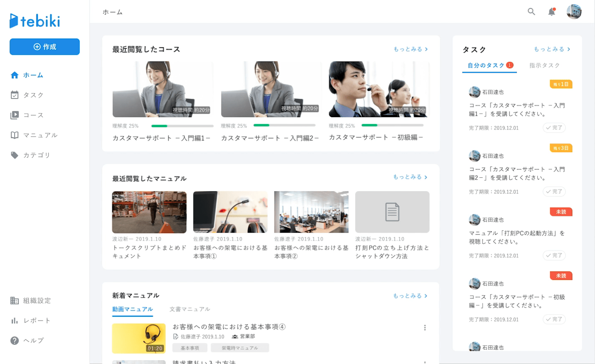Click the レポート bar chart icon

pos(15,320)
